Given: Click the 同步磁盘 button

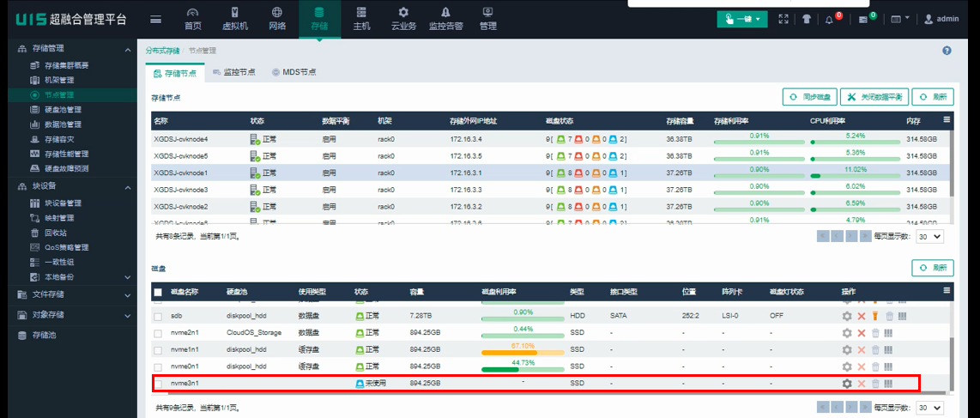Looking at the screenshot, I should (x=808, y=97).
